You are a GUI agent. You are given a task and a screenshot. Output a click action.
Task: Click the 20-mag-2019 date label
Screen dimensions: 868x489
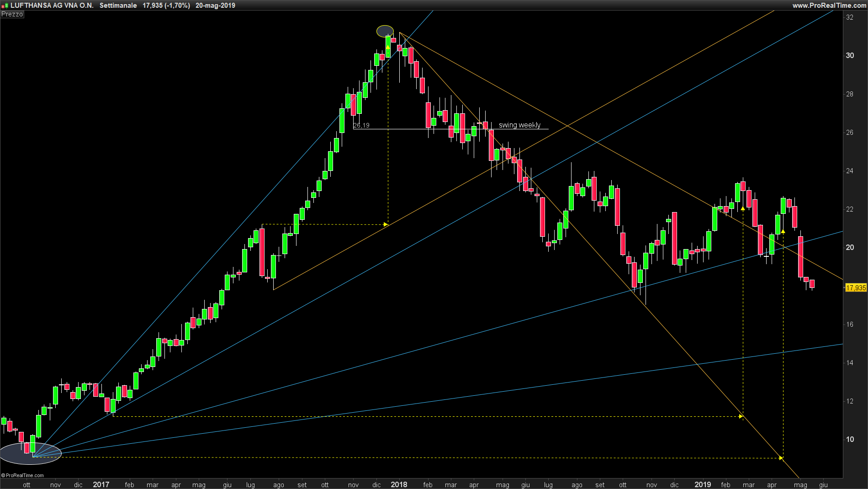click(215, 5)
